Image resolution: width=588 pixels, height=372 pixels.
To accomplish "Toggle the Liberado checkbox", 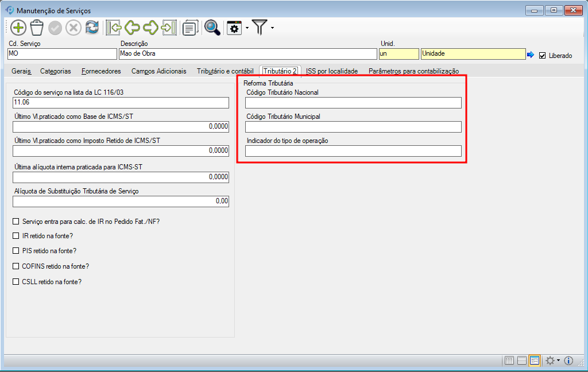I will click(x=543, y=55).
